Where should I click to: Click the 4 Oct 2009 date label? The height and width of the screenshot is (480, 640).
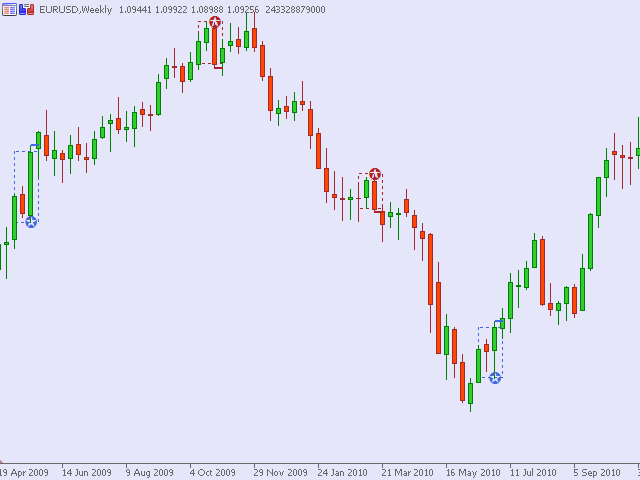[213, 473]
